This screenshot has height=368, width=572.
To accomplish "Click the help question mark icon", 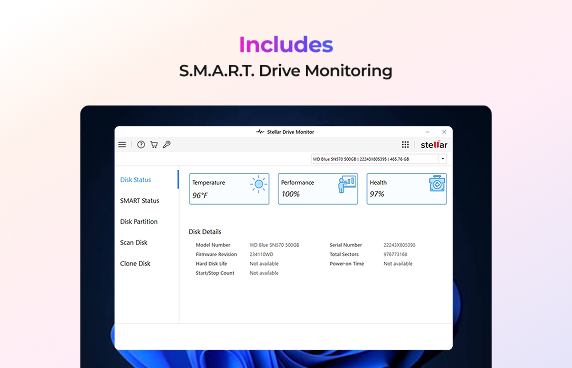I will coord(141,145).
